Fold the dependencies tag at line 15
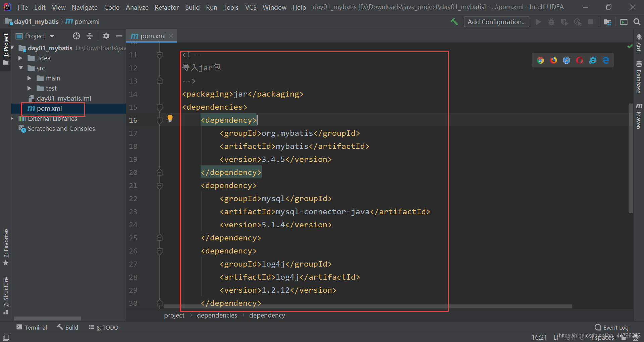This screenshot has height=342, width=644. (x=160, y=107)
